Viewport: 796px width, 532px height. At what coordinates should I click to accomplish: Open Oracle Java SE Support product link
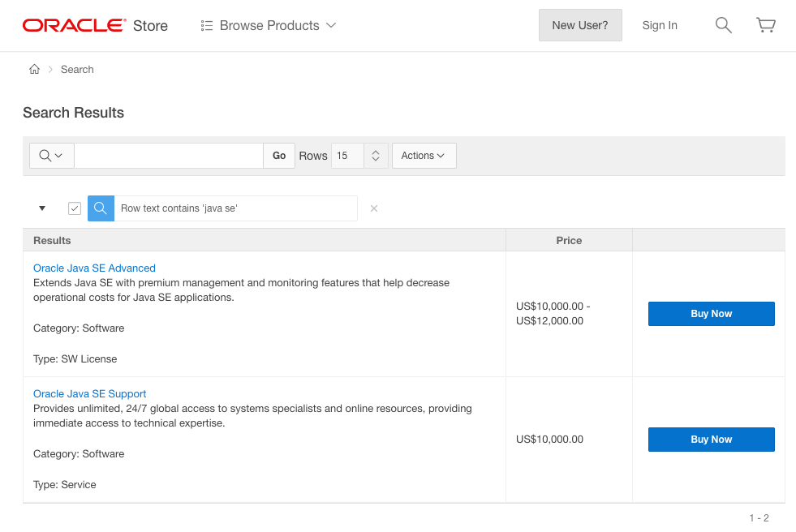(89, 394)
